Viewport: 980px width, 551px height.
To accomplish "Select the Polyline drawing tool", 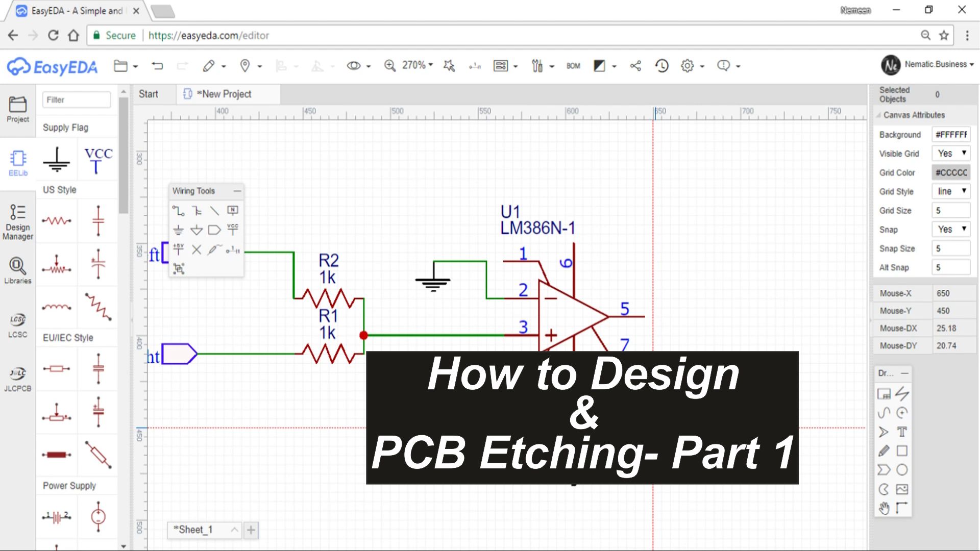I will 902,393.
